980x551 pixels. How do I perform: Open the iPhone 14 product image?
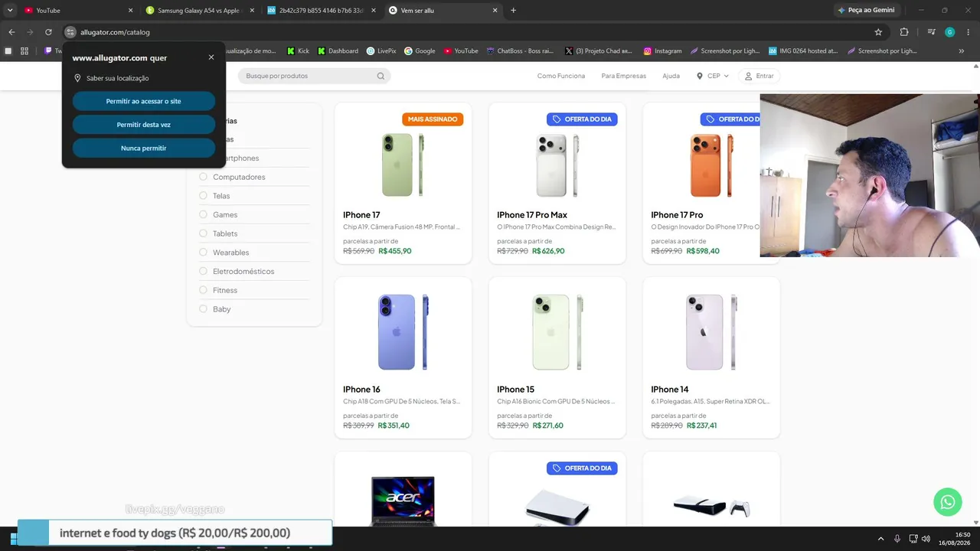tap(711, 332)
